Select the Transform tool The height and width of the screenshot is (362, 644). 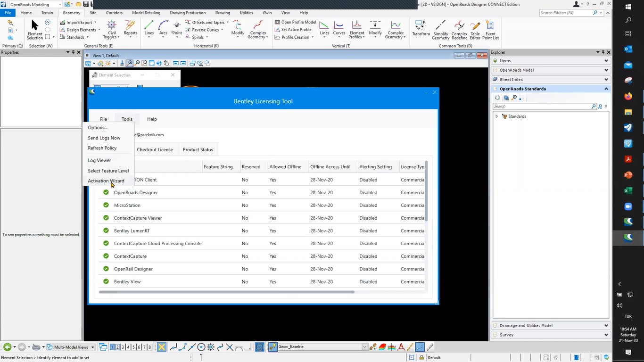point(421,28)
